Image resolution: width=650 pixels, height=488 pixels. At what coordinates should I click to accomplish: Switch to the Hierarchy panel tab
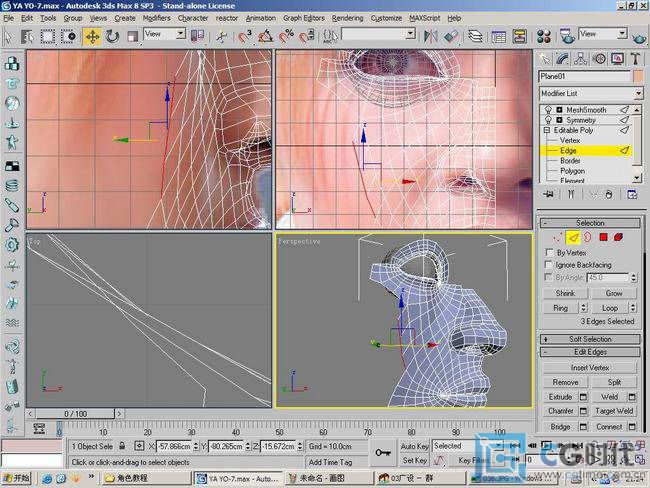click(x=581, y=59)
